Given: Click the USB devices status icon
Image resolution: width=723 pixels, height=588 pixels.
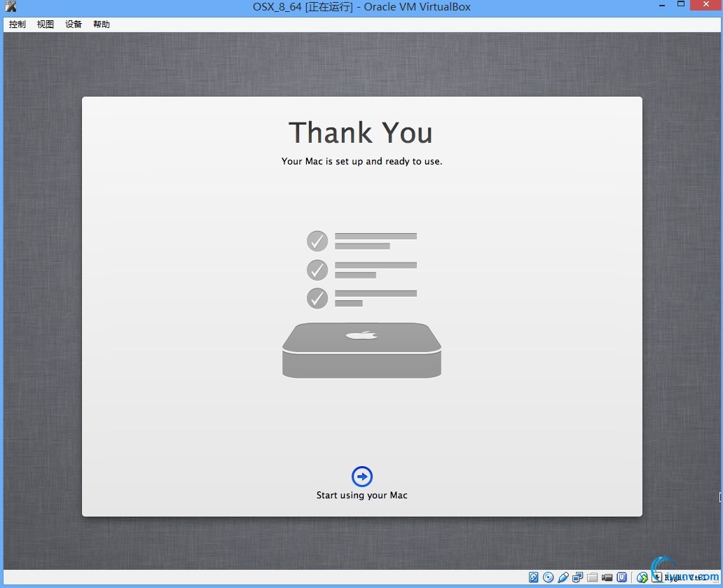Looking at the screenshot, I should (x=563, y=577).
